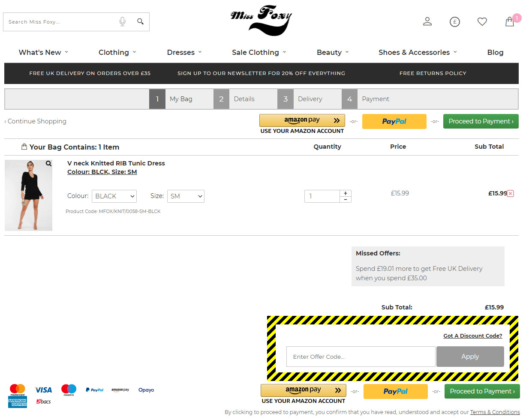Image resolution: width=523 pixels, height=420 pixels.
Task: Click bottom Proceed to Payment button
Action: [482, 391]
